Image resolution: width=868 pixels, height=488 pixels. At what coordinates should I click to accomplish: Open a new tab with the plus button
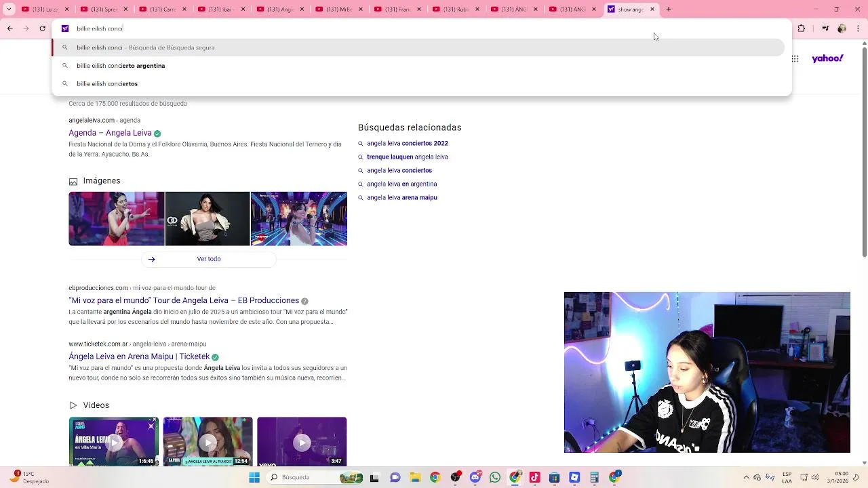point(669,9)
